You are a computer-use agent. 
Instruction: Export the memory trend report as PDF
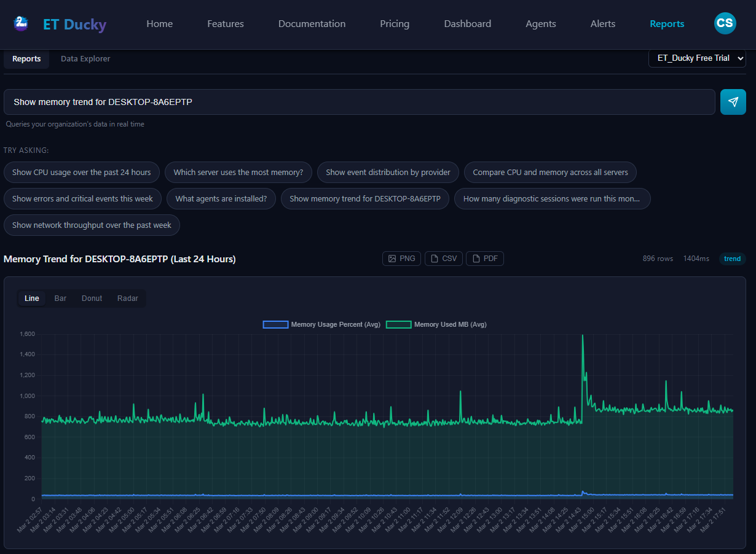pyautogui.click(x=485, y=259)
